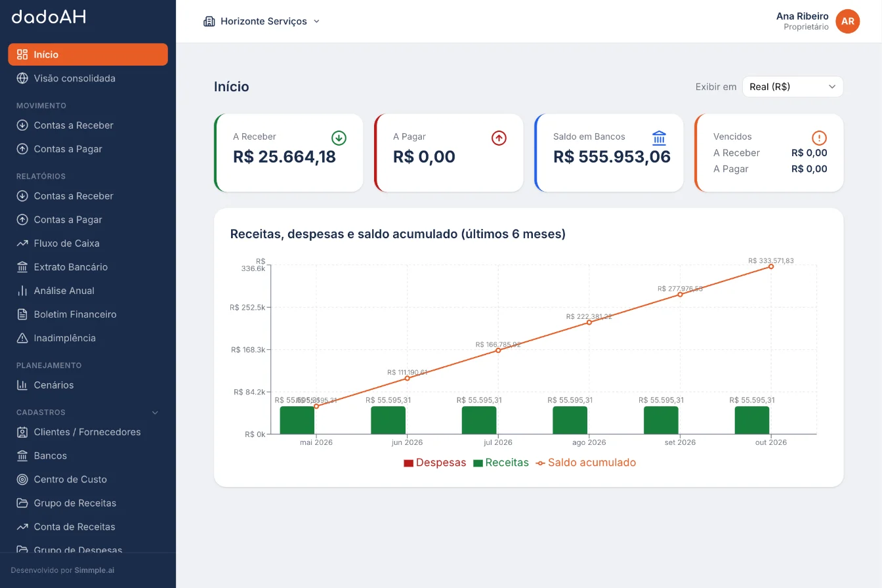Click the Boletim Financeiro document icon
The image size is (882, 588).
click(22, 314)
